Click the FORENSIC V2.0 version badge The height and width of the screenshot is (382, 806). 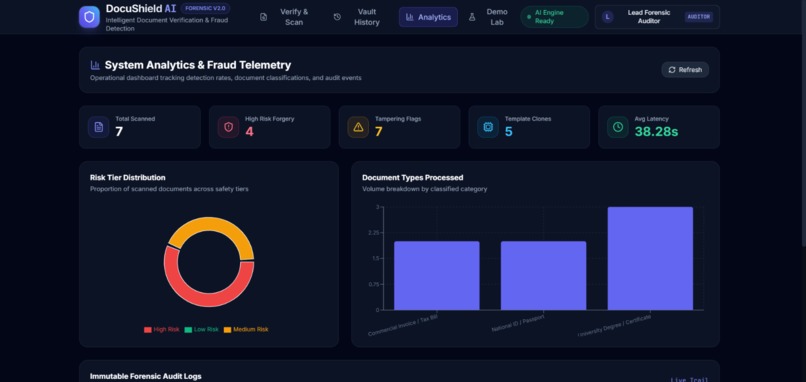(x=206, y=9)
